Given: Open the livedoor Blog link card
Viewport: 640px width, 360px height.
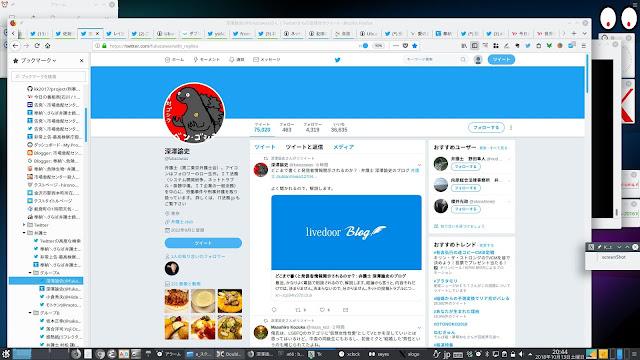Looking at the screenshot, I should pyautogui.click(x=346, y=247).
